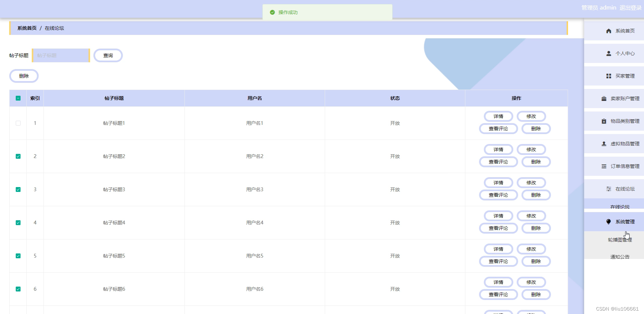Click 删除 for 帖子标题6 row
This screenshot has height=314, width=644.
click(x=536, y=295)
